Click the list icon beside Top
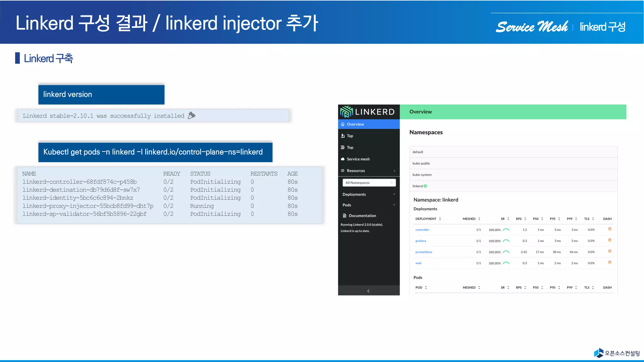 (x=343, y=147)
